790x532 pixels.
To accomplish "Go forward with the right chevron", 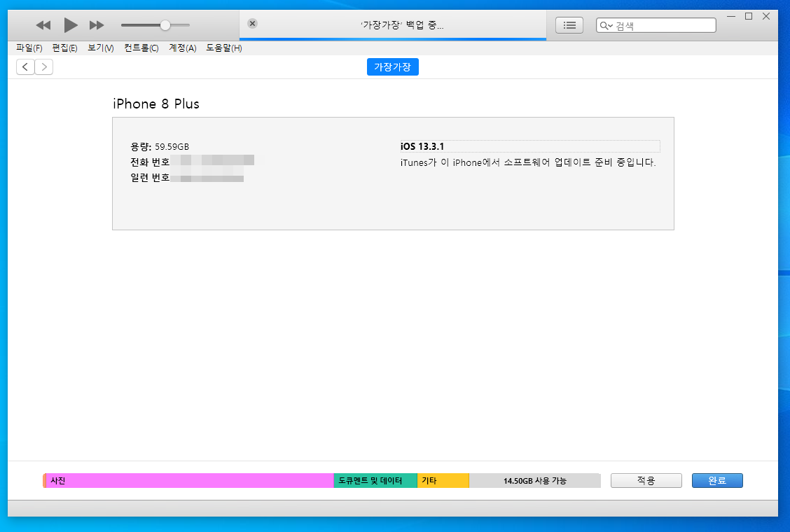I will point(44,66).
